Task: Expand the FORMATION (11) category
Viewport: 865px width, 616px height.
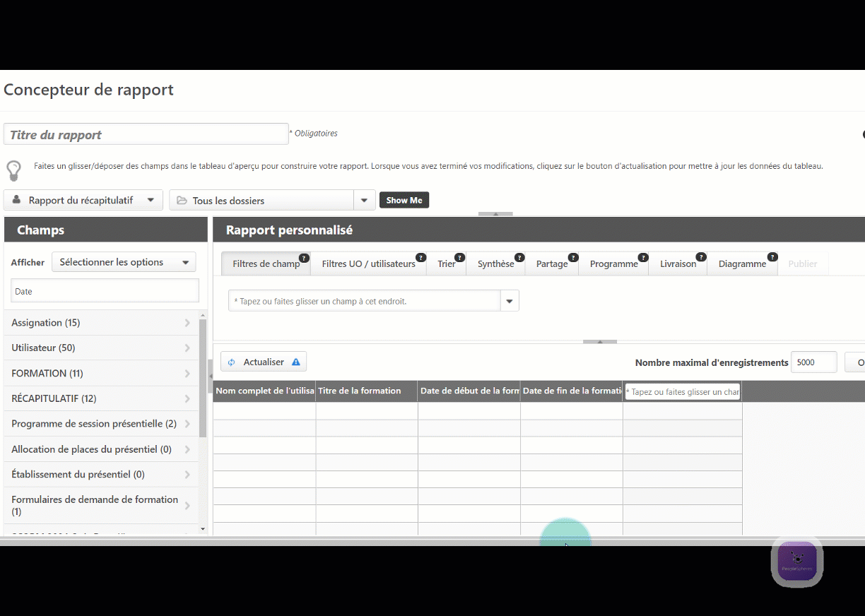Action: point(101,373)
